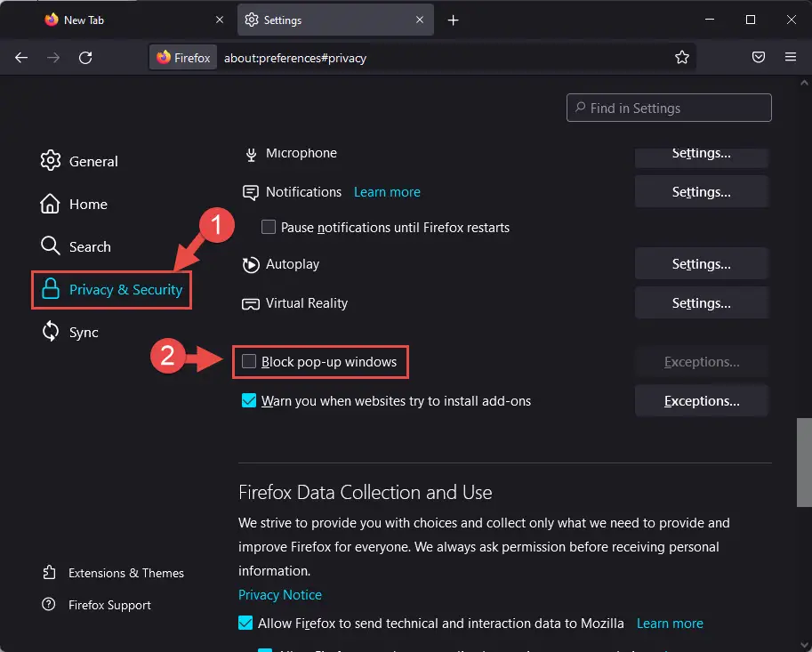Maximize the Firefox window
Viewport: 812px width, 652px height.
(751, 20)
